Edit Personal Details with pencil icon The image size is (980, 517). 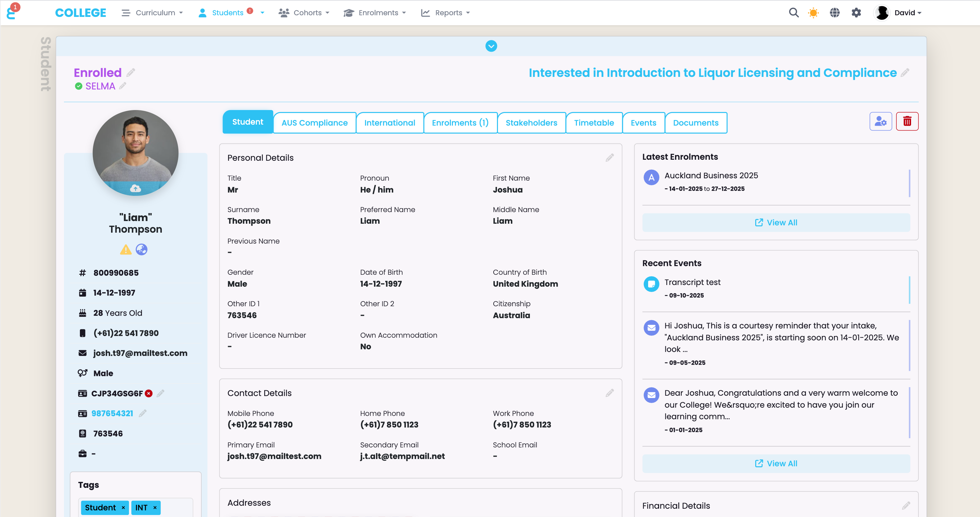pyautogui.click(x=609, y=158)
